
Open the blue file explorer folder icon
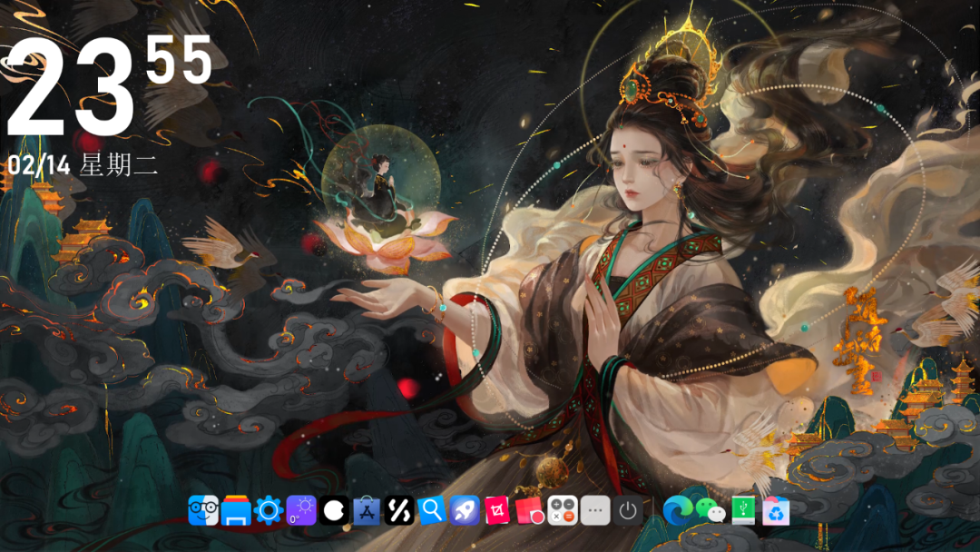point(236,510)
